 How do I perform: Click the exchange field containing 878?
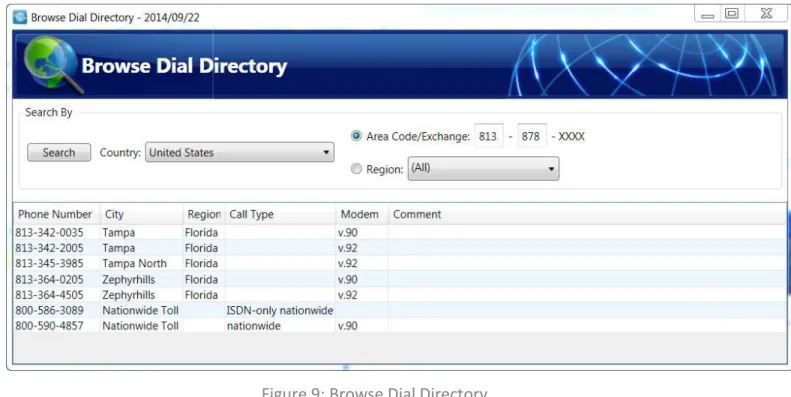[532, 136]
